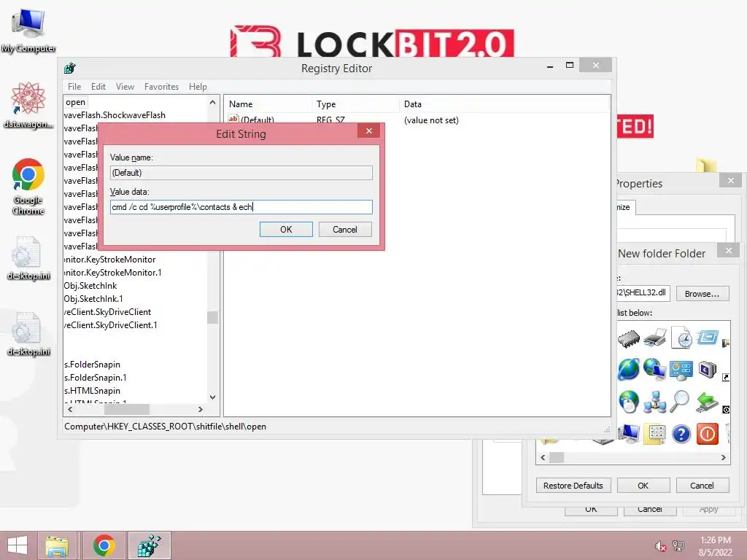Select the blue computer monitor icon in list
747x560 pixels.
point(629,433)
